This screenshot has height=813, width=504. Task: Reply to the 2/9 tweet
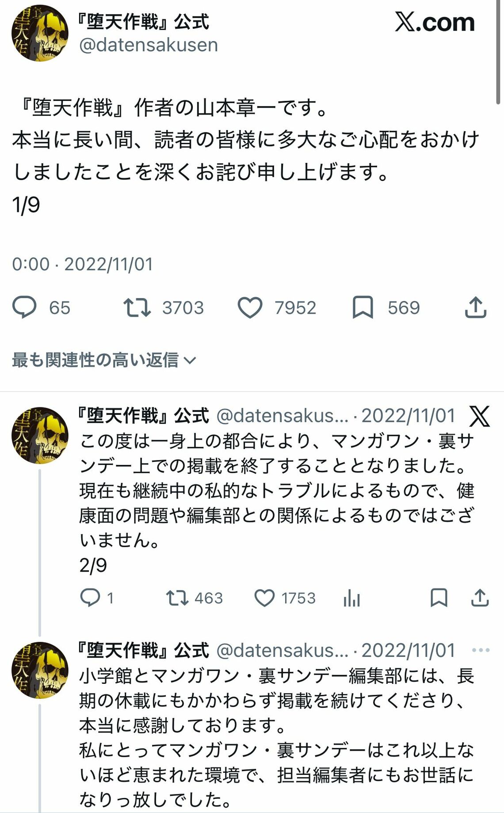pos(92,598)
